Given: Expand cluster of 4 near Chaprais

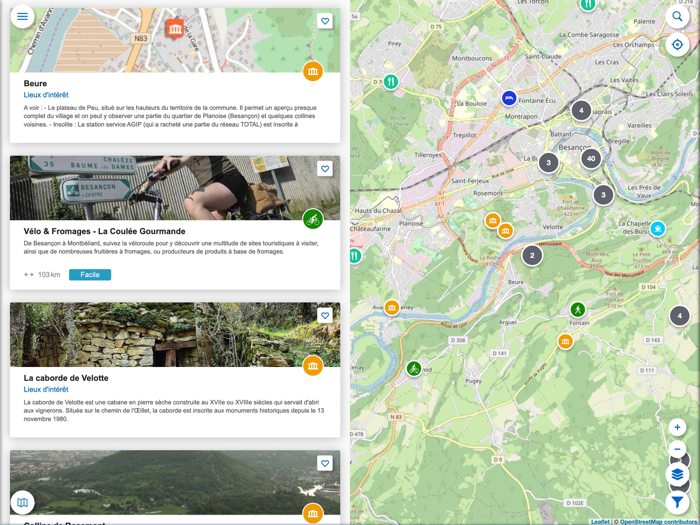Looking at the screenshot, I should point(581,110).
